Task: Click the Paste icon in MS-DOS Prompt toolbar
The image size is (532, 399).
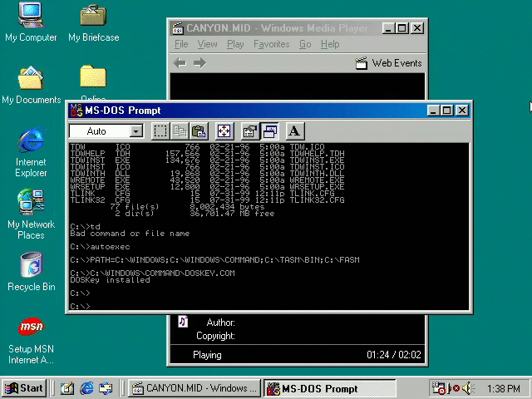Action: tap(199, 131)
